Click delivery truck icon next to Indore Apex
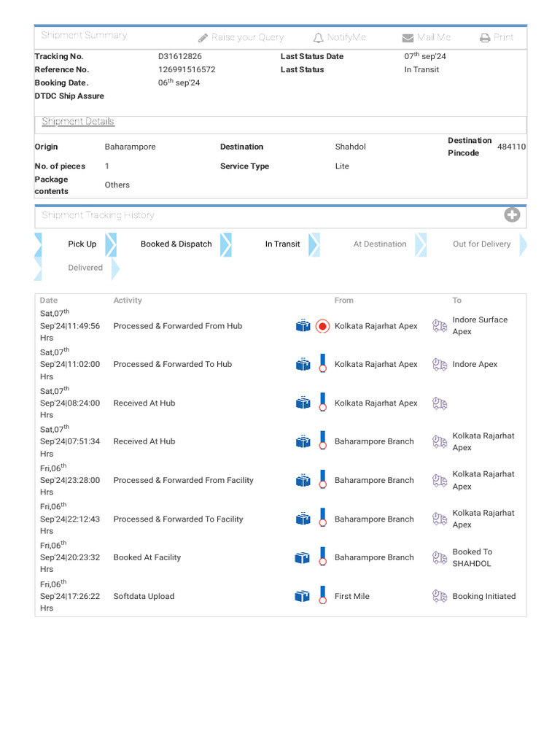The image size is (560, 747). click(x=440, y=365)
